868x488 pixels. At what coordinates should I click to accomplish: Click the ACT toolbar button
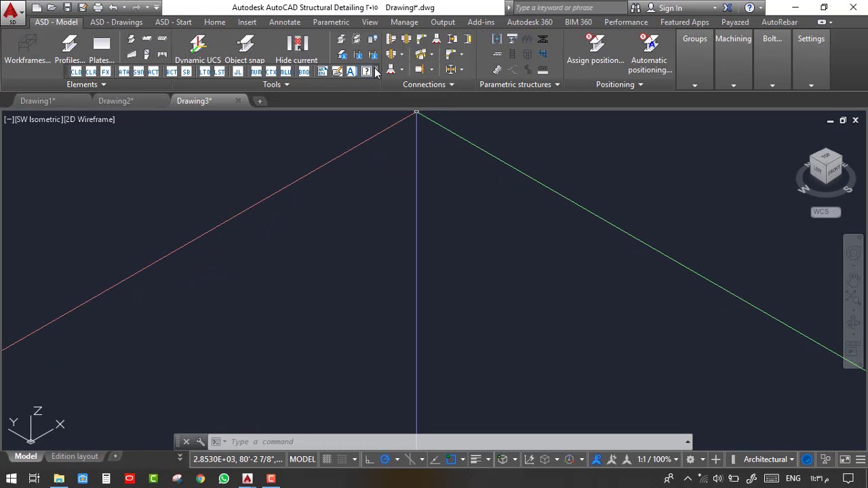point(153,72)
